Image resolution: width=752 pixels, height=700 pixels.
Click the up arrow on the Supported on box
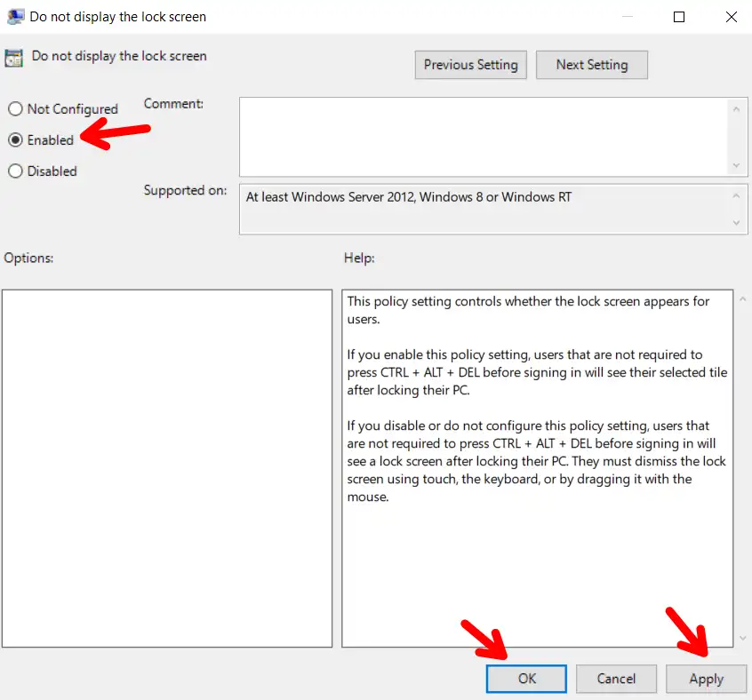[737, 194]
